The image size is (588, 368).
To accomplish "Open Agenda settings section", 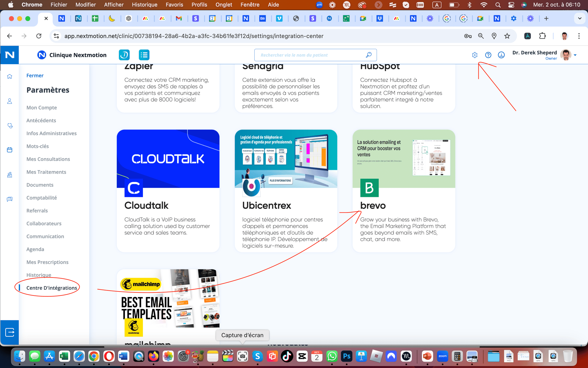I will (35, 249).
